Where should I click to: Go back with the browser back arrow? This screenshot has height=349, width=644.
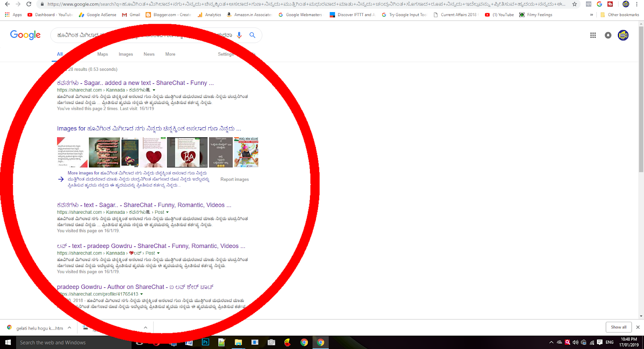click(x=7, y=4)
